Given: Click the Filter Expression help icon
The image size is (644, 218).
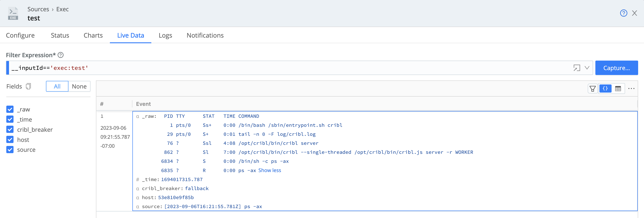Looking at the screenshot, I should (x=61, y=55).
